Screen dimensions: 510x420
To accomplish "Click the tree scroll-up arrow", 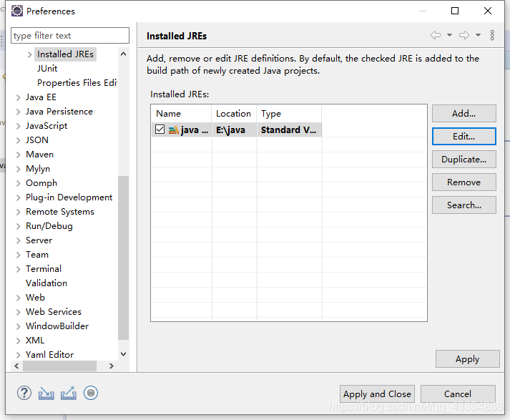I will [123, 54].
